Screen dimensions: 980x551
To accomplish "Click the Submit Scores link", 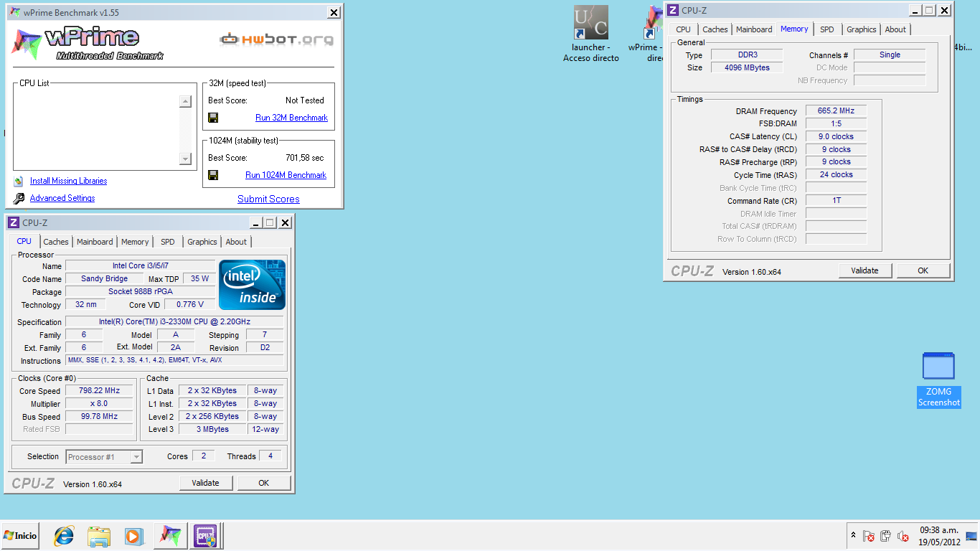I will click(268, 199).
